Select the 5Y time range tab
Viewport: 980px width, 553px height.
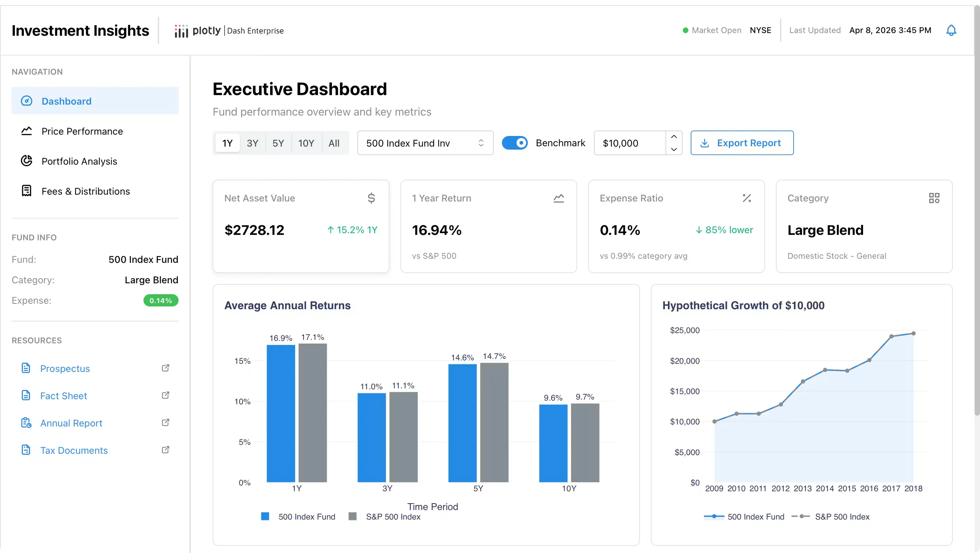coord(278,143)
